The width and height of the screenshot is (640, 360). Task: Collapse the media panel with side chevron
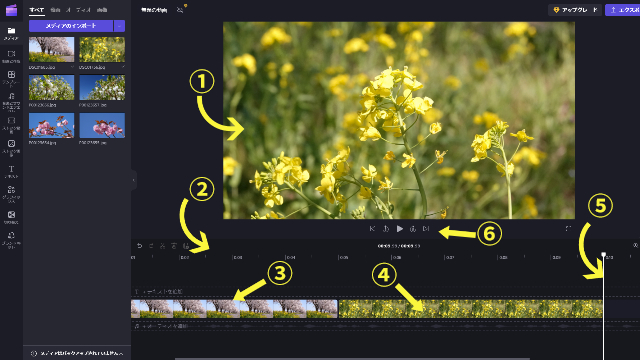tap(133, 180)
